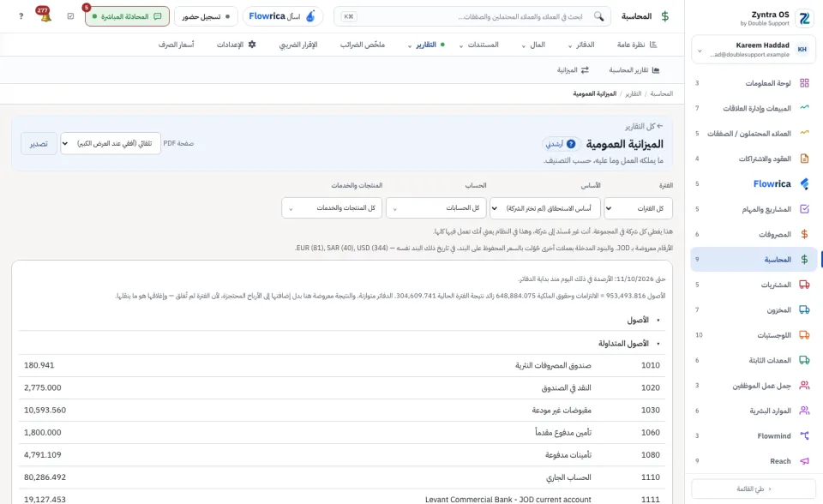The image size is (823, 504).
Task: Click the settings gear icon (الإعدادات)
Action: coord(252,45)
